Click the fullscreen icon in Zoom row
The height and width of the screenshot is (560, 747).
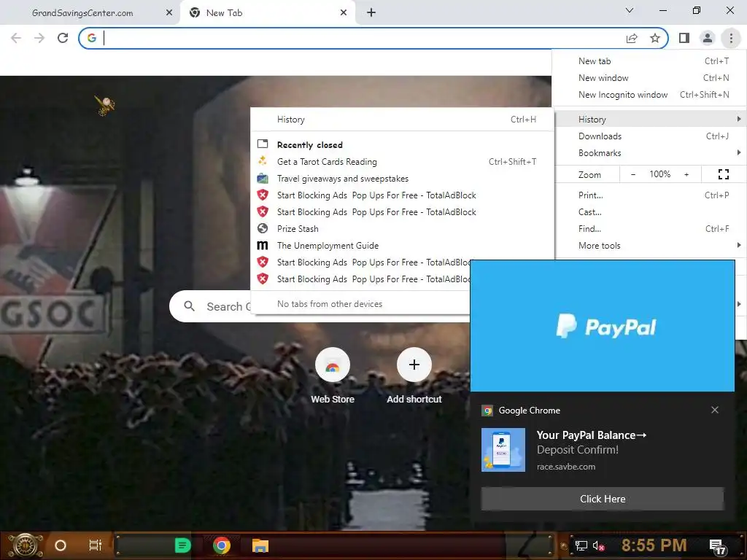point(723,174)
